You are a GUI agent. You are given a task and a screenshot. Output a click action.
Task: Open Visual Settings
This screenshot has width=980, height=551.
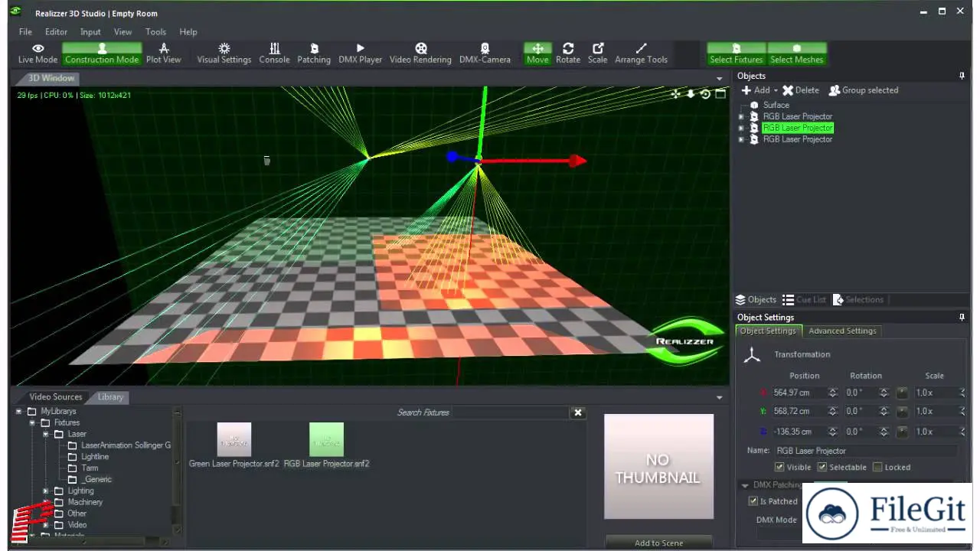point(224,54)
